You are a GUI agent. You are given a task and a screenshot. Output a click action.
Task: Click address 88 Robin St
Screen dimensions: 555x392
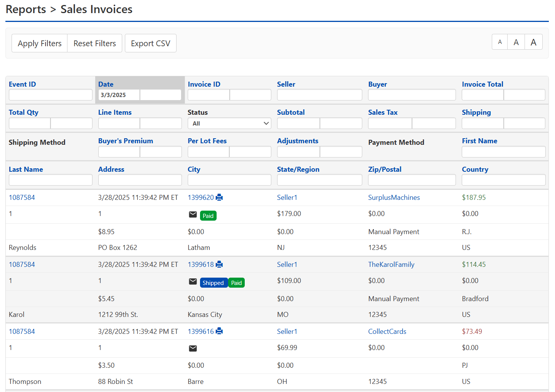116,382
